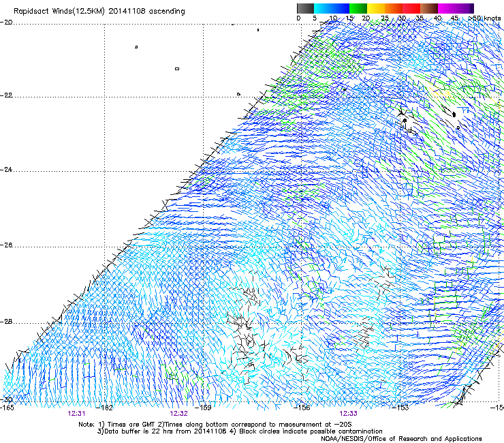
Task: Click the yellow 20-25 knots legend segment
Action: coord(376,8)
